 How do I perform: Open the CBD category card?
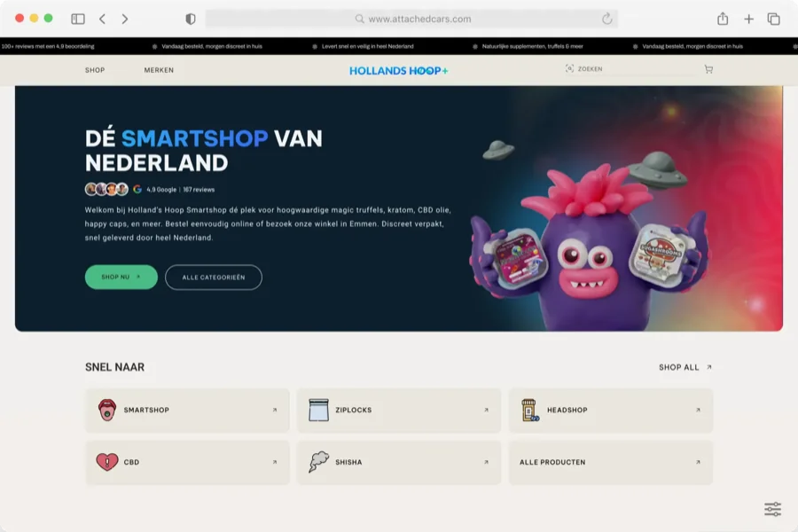pyautogui.click(x=187, y=462)
